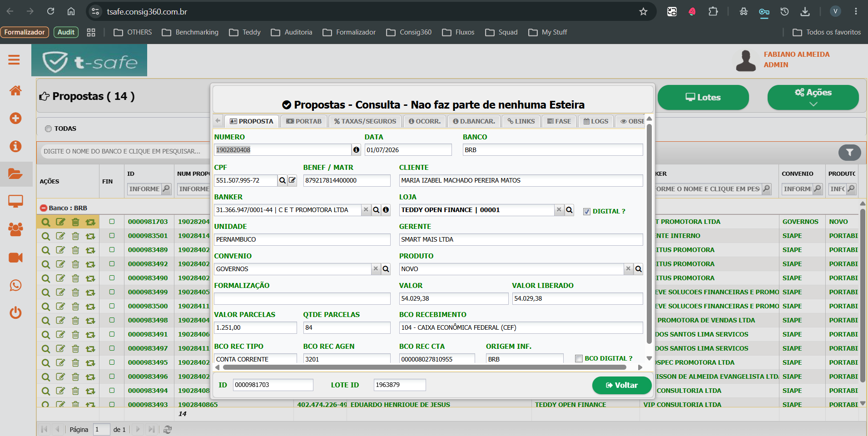This screenshot has height=436, width=868.
Task: Click the NUMERO input field
Action: (283, 150)
